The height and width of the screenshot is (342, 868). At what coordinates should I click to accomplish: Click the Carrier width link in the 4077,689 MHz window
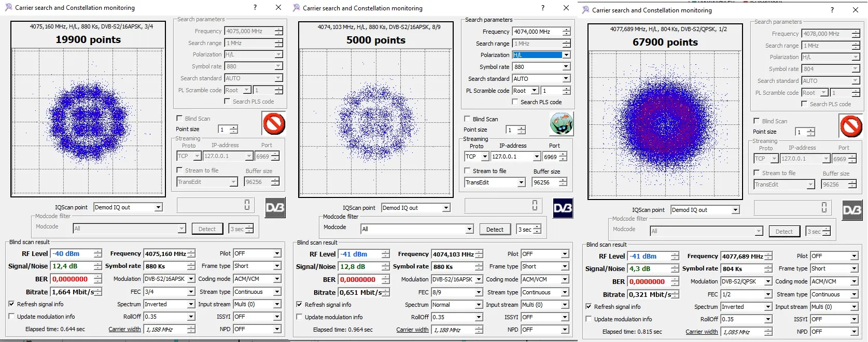pos(702,332)
